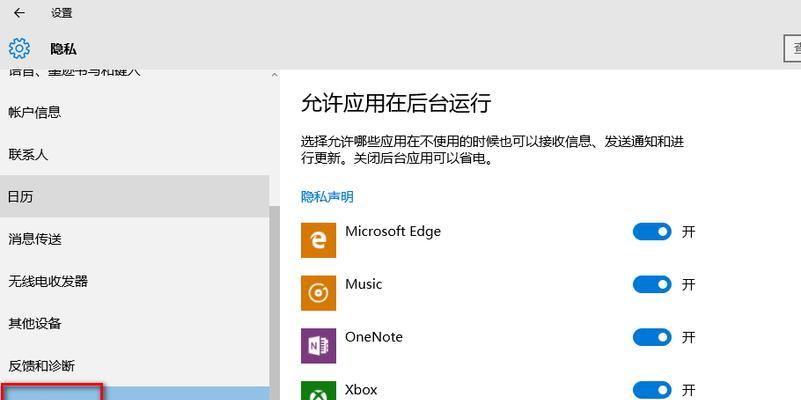Open 反馈和诊断 section
The height and width of the screenshot is (400, 801).
pos(134,366)
